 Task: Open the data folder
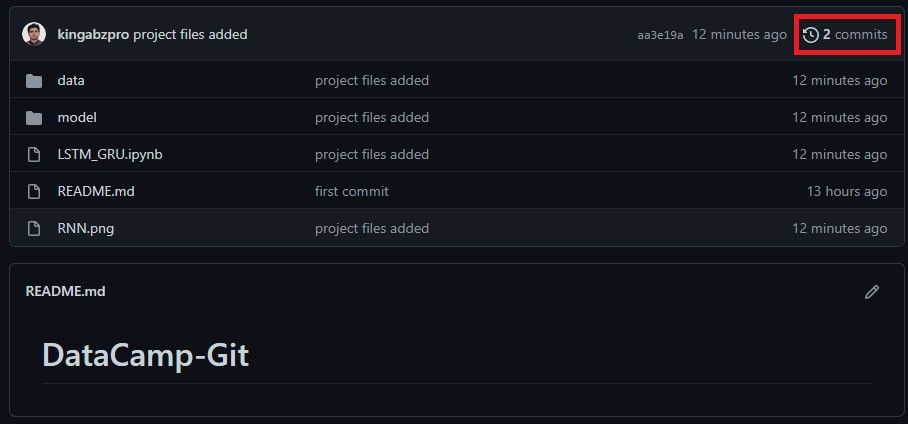[x=71, y=81]
